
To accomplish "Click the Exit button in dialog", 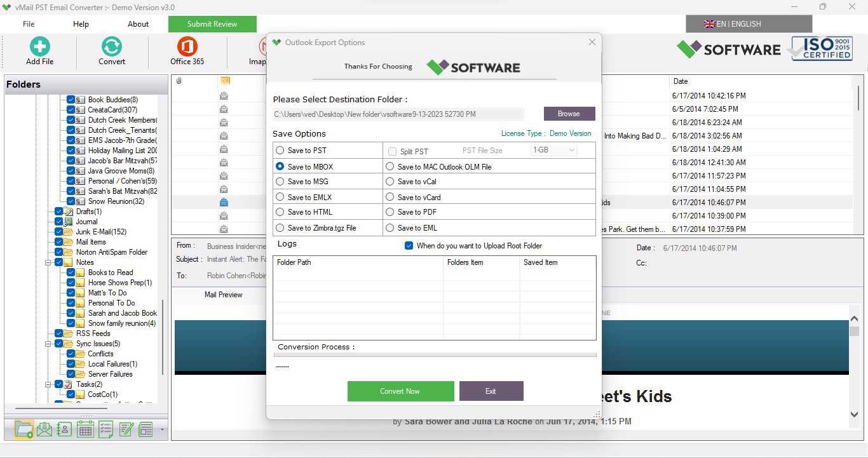I will coord(491,391).
